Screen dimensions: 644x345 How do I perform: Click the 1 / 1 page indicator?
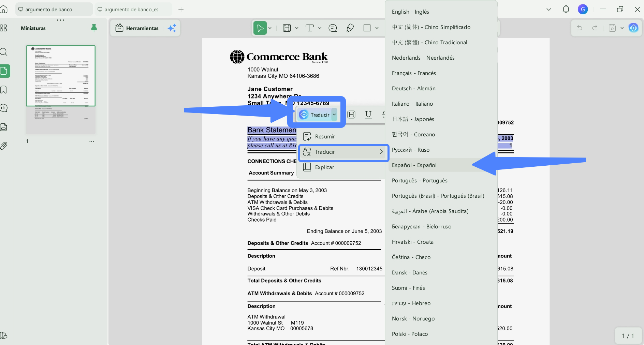pos(628,336)
